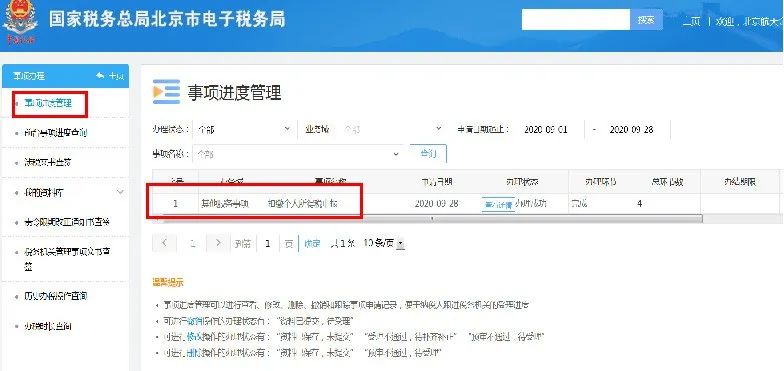Open the third sidebar menu item
This screenshot has width=784, height=371.
coord(48,162)
